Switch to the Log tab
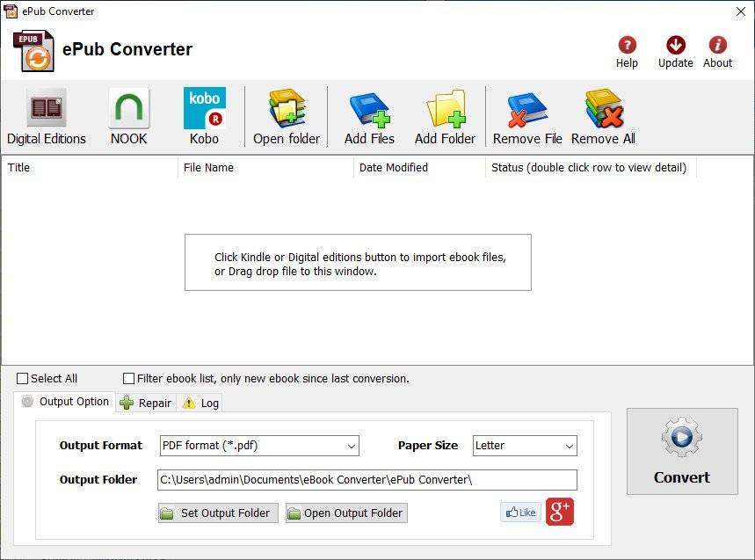This screenshot has width=755, height=560. (x=200, y=403)
